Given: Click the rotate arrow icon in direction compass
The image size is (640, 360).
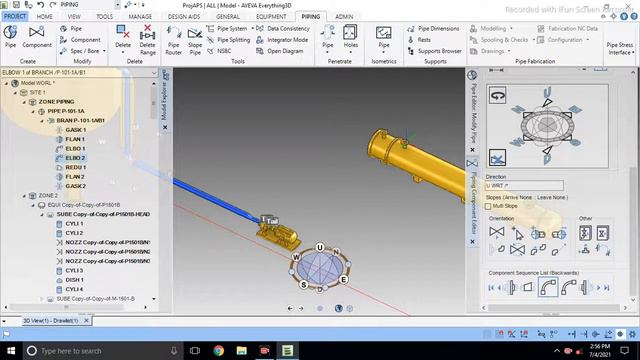Looking at the screenshot, I should 498,96.
